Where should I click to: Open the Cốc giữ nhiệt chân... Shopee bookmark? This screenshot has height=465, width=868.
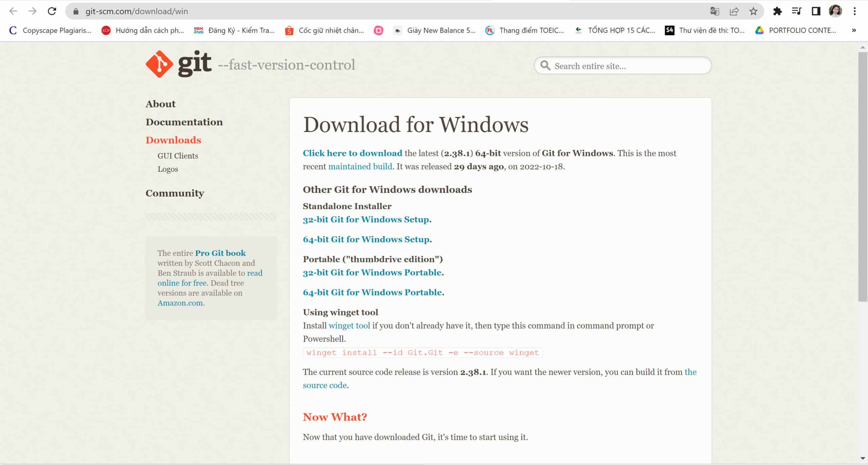[x=325, y=31]
